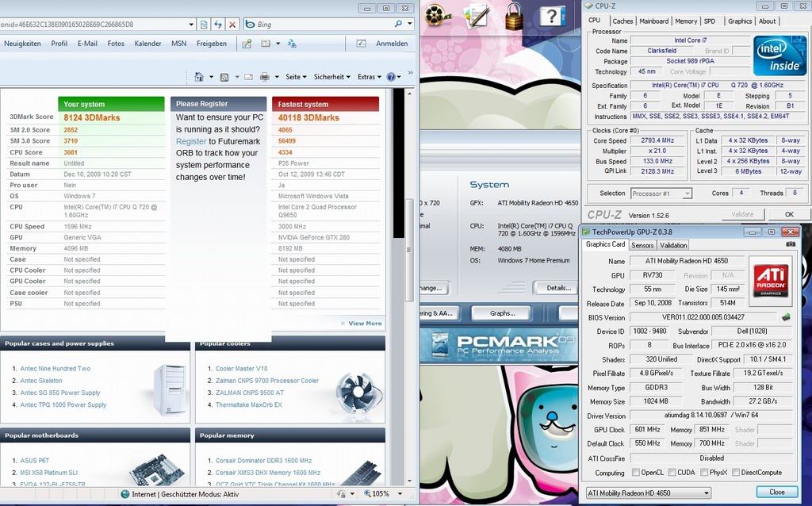
Task: Open the notepad and pen desktop icon
Action: coord(477,16)
